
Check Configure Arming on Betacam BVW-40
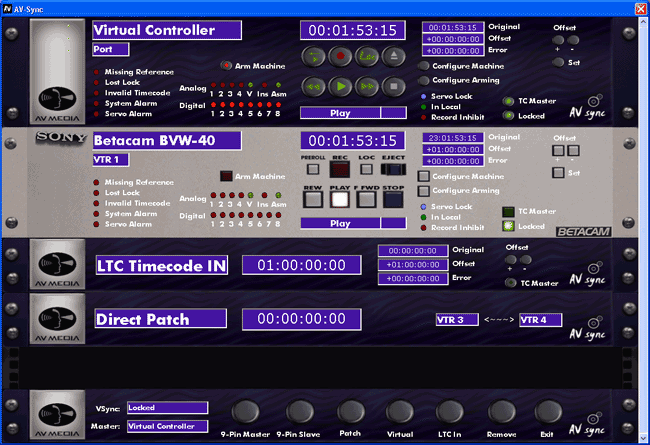pos(423,191)
